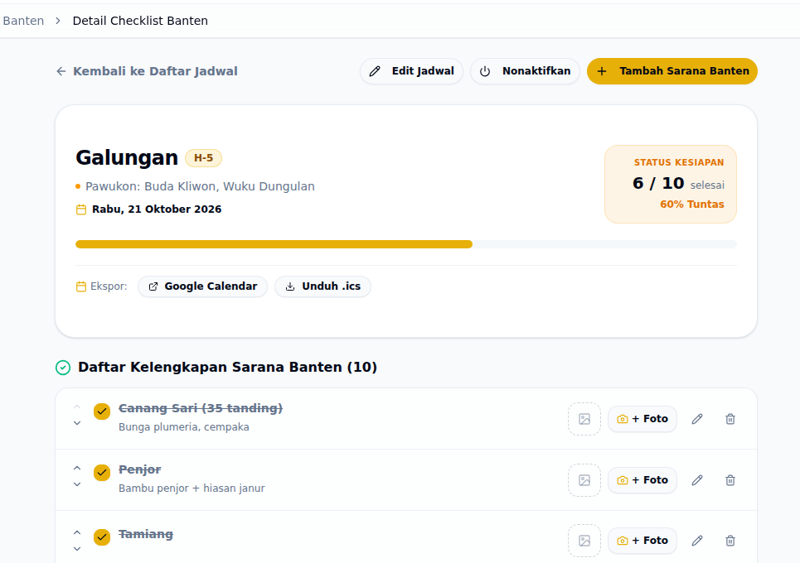
Task: Move Penjor row up with chevron
Action: pyautogui.click(x=77, y=468)
